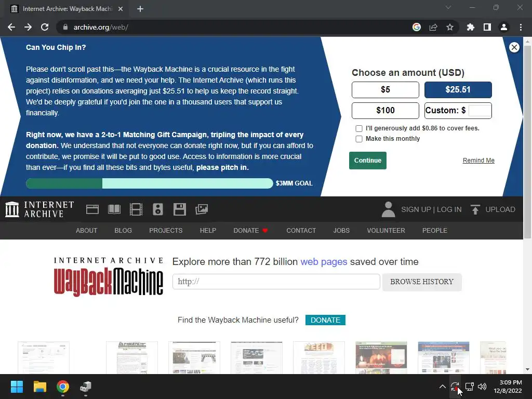532x399 pixels.
Task: Open the Wayback Machine logo
Action: [109, 277]
